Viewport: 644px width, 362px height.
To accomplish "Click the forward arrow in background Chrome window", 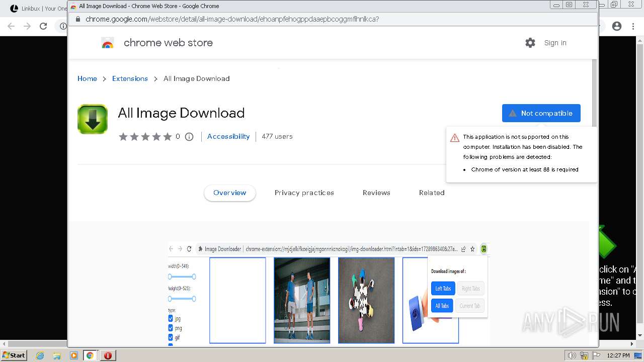I will [x=27, y=26].
